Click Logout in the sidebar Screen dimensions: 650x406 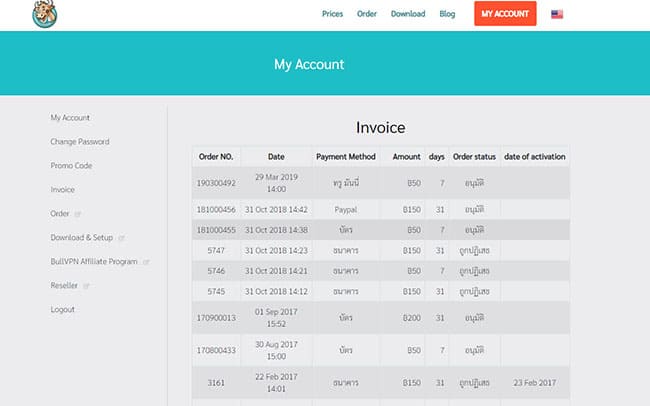pos(63,310)
